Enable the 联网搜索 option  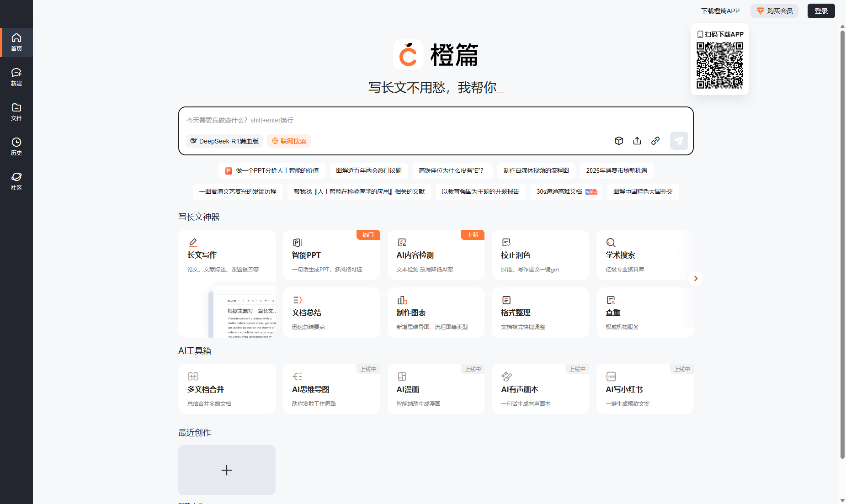(288, 141)
